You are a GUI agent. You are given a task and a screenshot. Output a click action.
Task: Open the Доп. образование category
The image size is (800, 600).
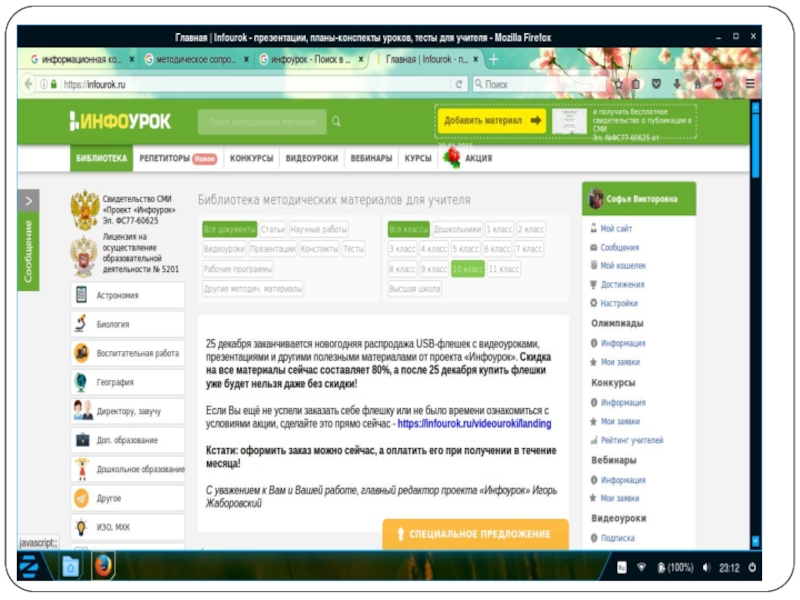click(128, 440)
